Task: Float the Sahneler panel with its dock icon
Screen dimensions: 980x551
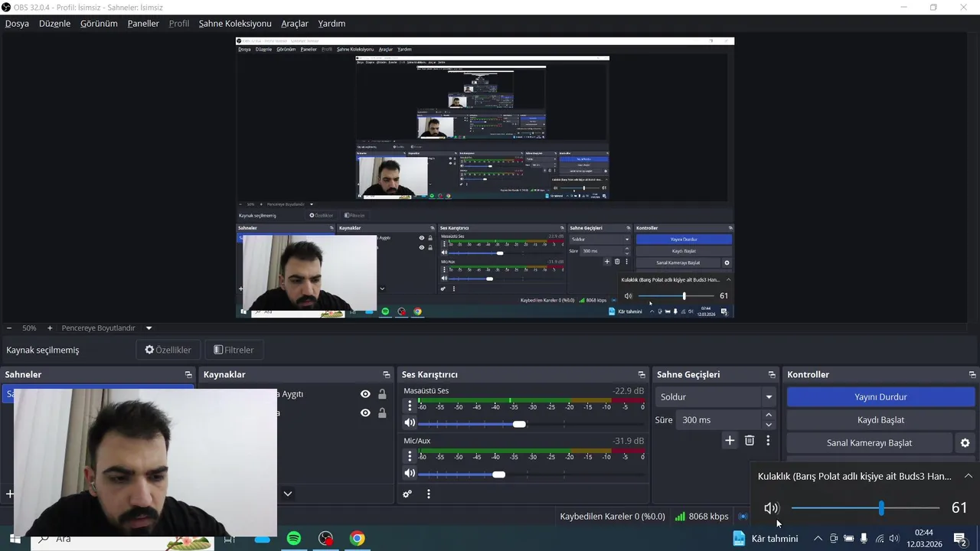Action: [x=188, y=374]
